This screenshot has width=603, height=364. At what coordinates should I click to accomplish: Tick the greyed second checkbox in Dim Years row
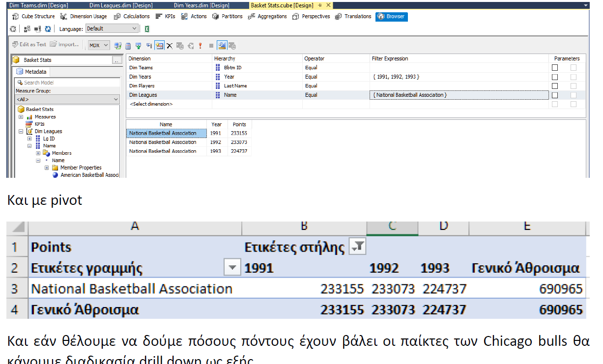click(x=573, y=77)
